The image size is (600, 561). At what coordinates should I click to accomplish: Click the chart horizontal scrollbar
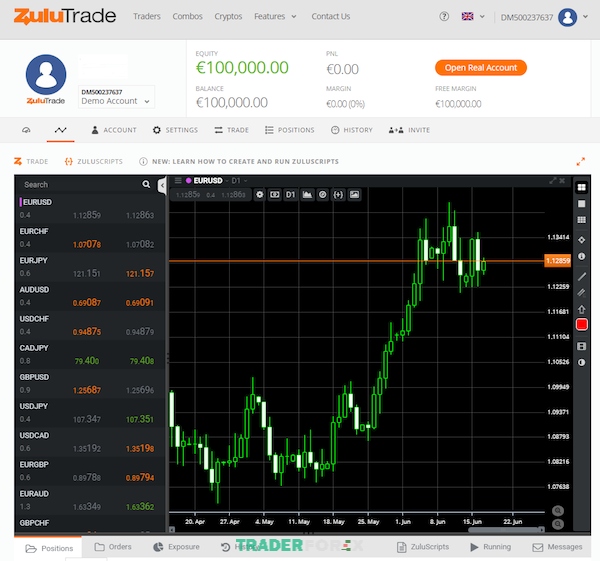[505, 530]
